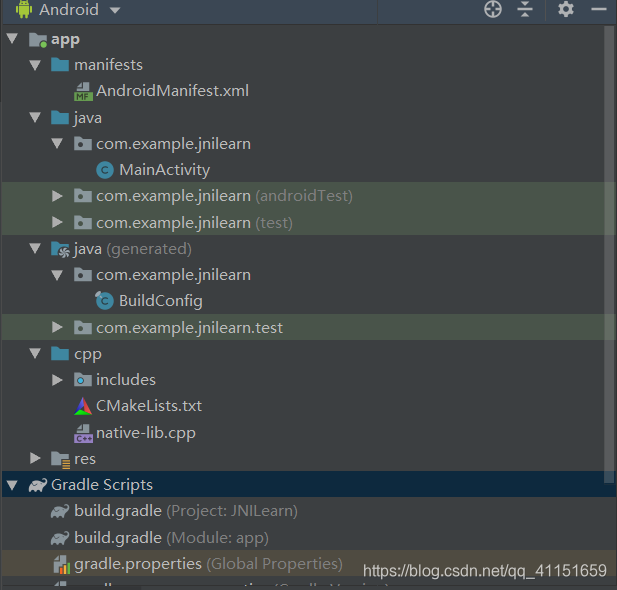
Task: Click the BuildConfig class icon
Action: (x=104, y=301)
